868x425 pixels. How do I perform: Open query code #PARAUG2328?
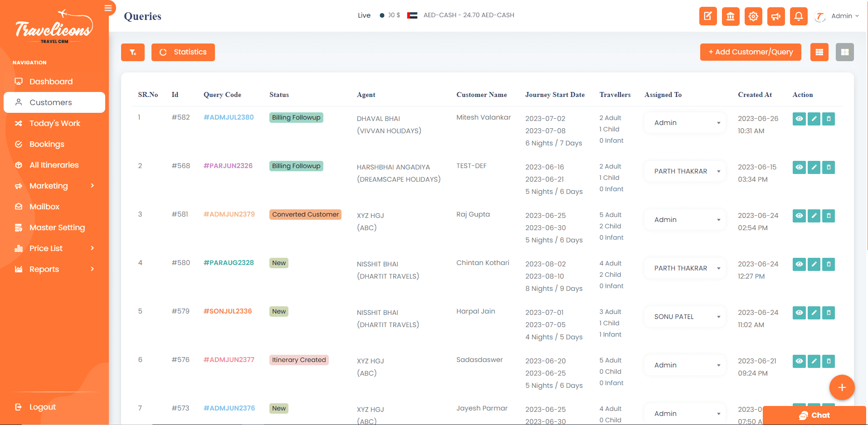[229, 263]
